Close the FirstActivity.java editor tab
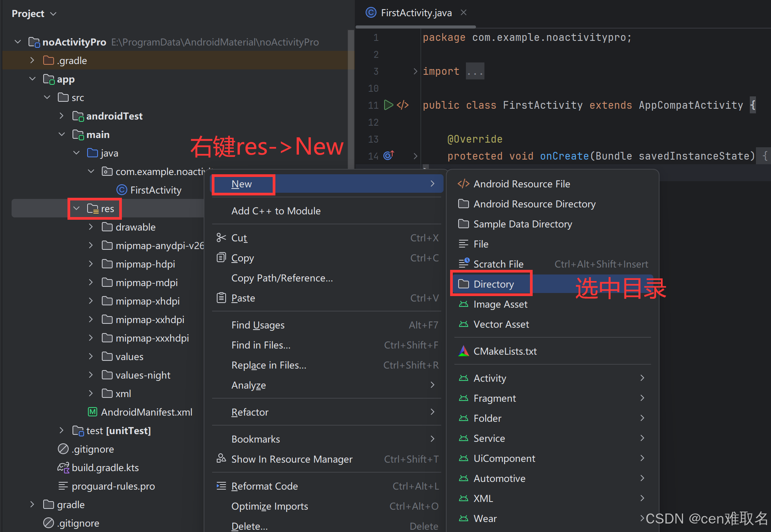Viewport: 771px width, 532px height. 464,13
